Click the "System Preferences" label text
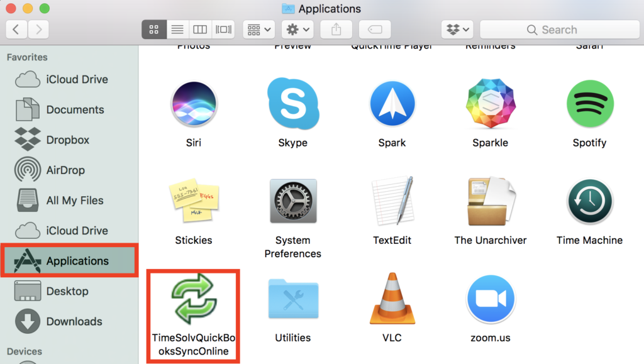The height and width of the screenshot is (364, 644). coord(293,246)
